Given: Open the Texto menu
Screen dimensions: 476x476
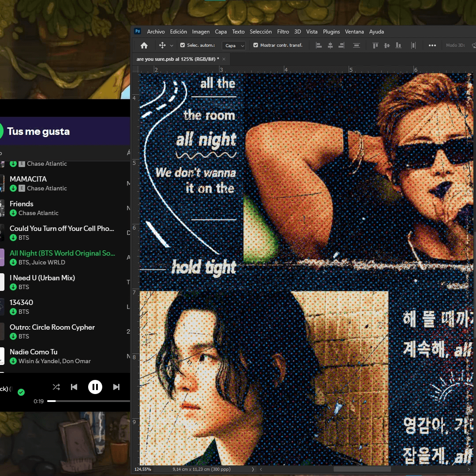Looking at the screenshot, I should [x=238, y=32].
